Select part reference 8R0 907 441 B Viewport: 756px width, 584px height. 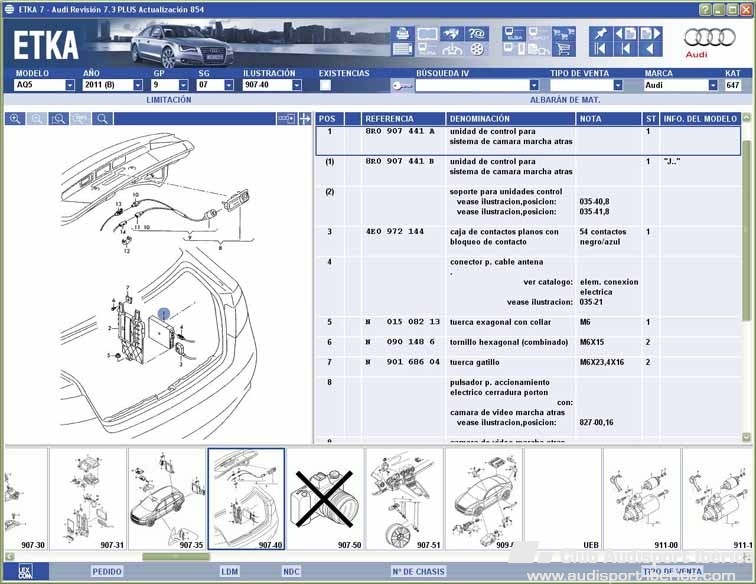400,162
